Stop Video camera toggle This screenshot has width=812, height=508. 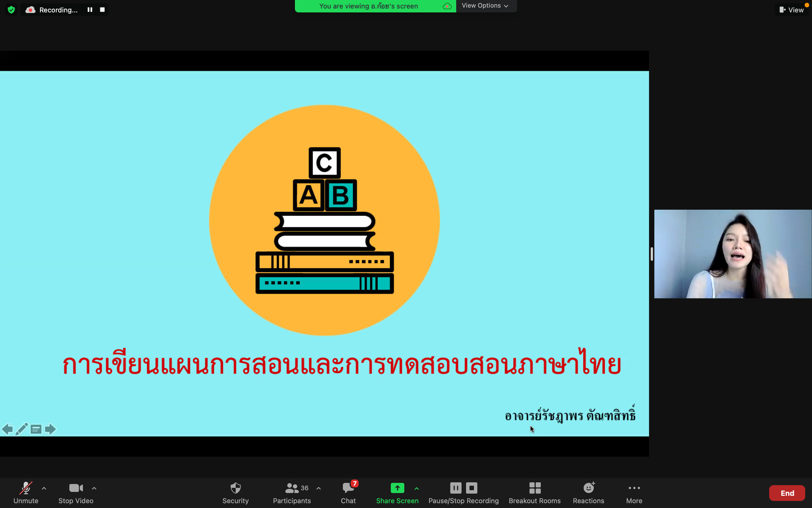(x=76, y=493)
